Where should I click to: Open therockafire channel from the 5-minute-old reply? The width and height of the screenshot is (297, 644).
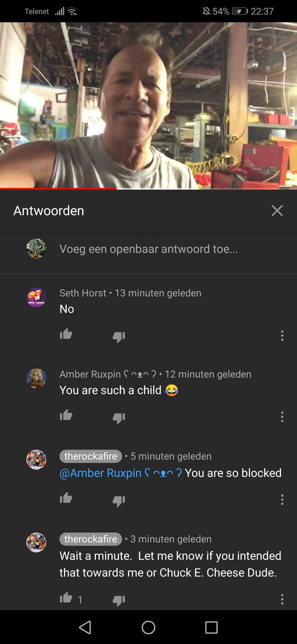(x=90, y=456)
